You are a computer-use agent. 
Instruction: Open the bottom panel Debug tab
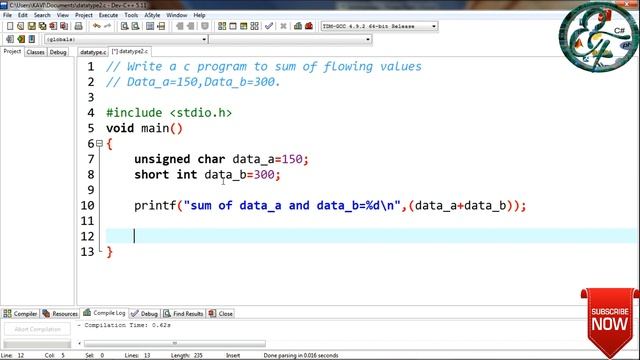point(144,313)
